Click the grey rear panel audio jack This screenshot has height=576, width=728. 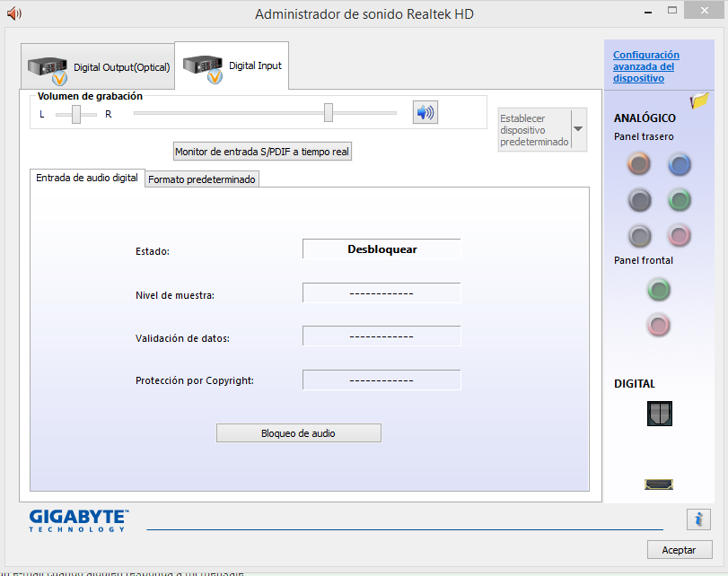639,236
